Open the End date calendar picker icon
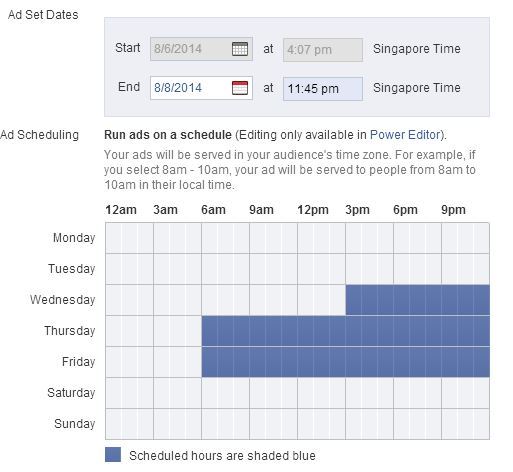Image resolution: width=513 pixels, height=472 pixels. coord(240,88)
